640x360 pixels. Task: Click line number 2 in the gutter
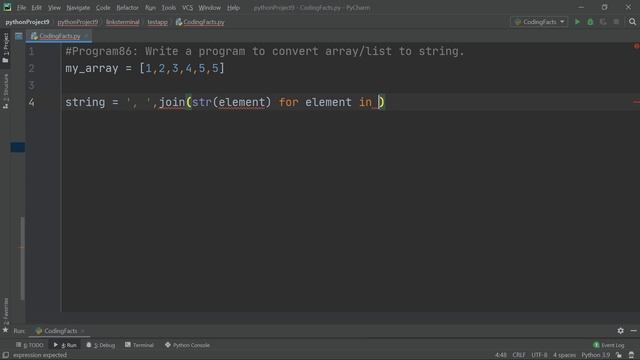point(31,68)
